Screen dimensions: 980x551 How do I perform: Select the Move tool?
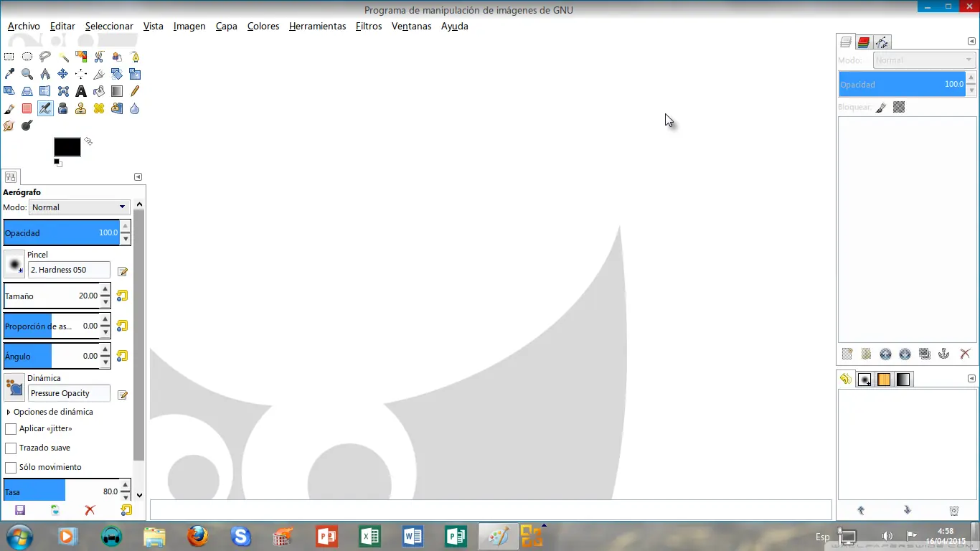63,73
